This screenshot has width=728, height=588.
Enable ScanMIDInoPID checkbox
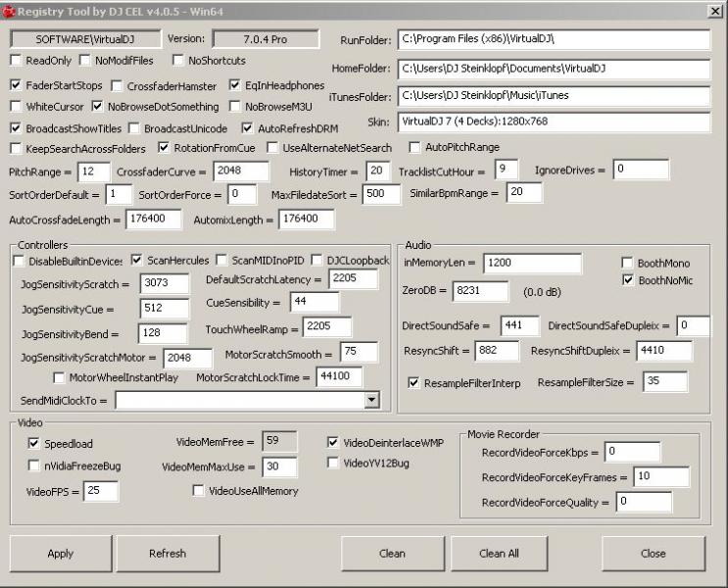point(222,260)
